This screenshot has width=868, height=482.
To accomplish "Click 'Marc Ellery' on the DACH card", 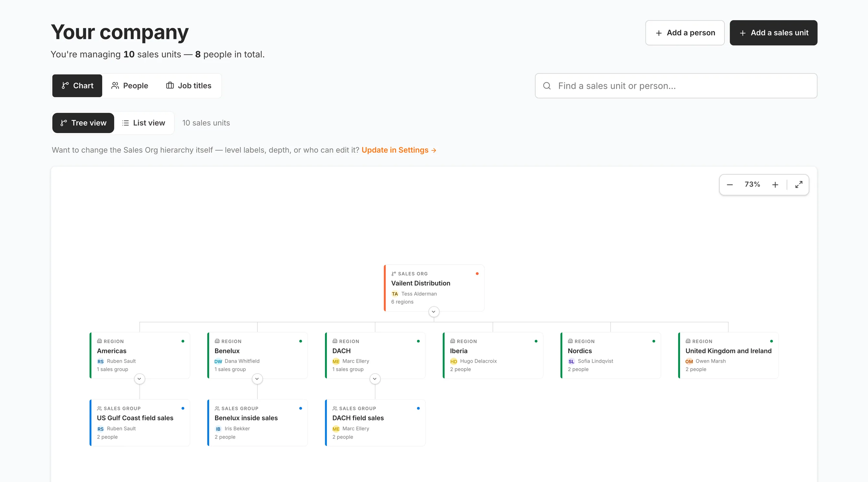I will (x=355, y=361).
